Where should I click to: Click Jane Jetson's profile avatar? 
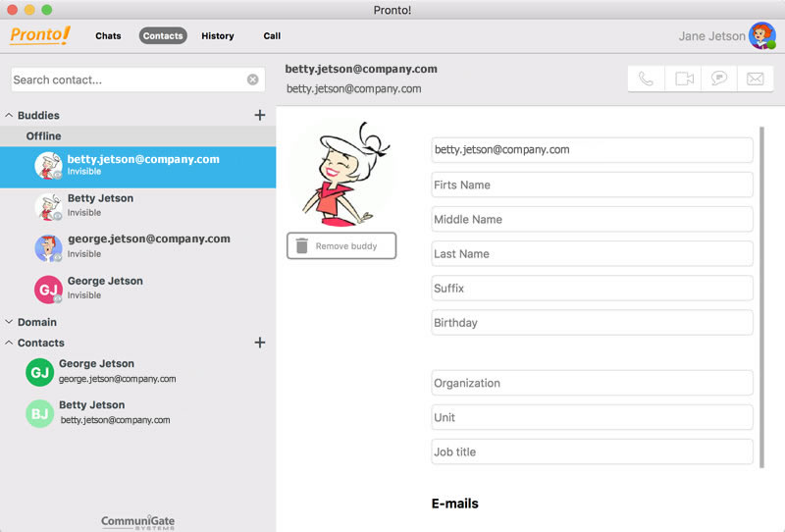[x=762, y=35]
